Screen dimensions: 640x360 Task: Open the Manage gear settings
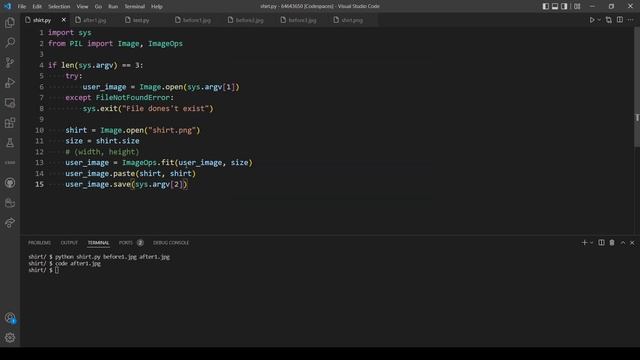(x=10, y=338)
